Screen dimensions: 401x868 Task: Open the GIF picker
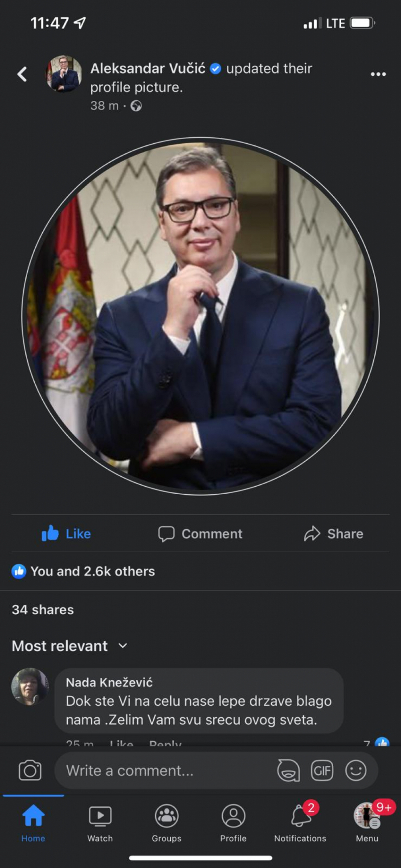click(322, 769)
